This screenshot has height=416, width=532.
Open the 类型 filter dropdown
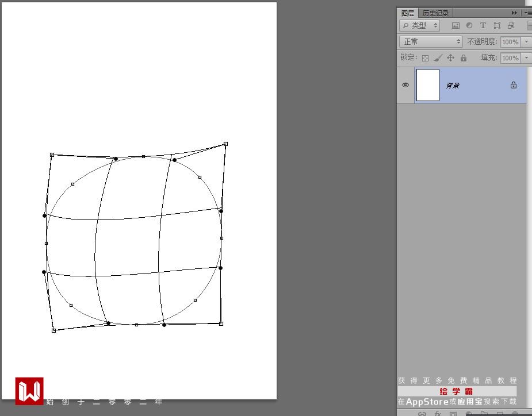tap(420, 25)
